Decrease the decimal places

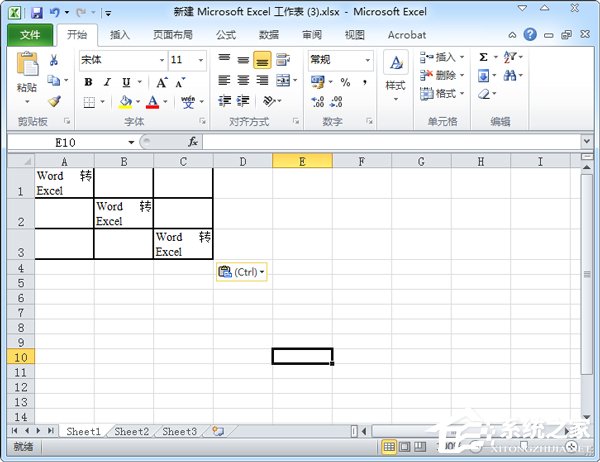(336, 101)
